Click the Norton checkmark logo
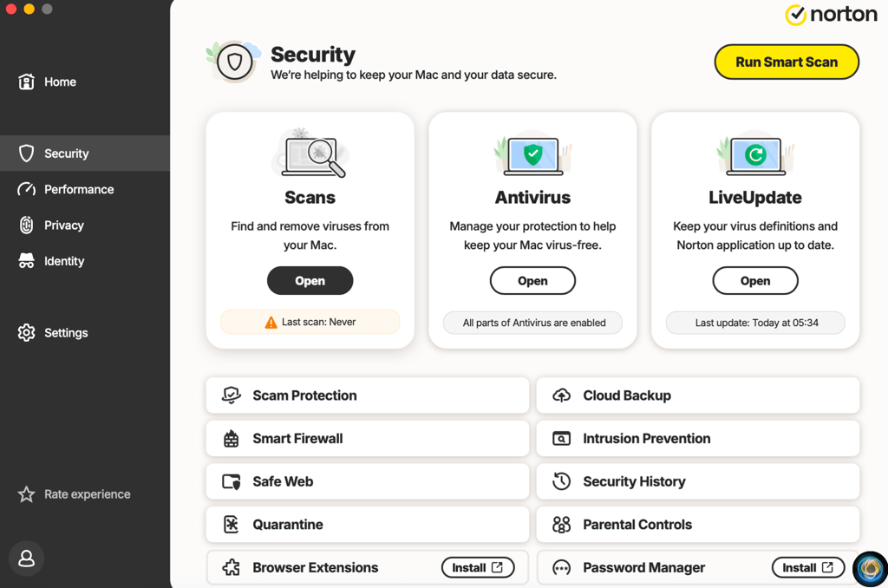 (796, 15)
